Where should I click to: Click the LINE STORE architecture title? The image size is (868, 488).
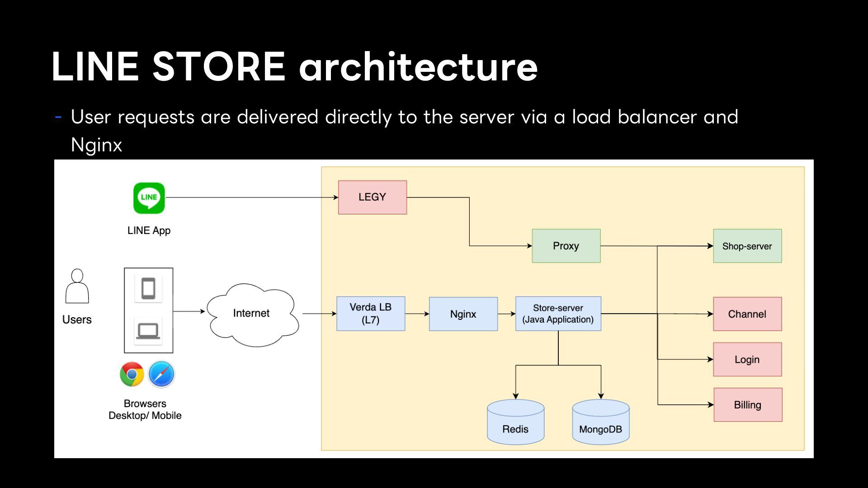(295, 66)
